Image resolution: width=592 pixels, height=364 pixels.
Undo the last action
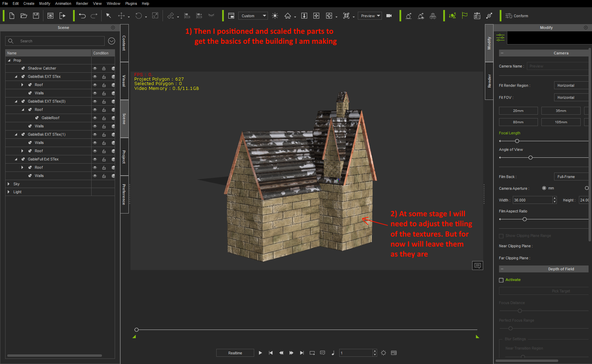tap(82, 16)
